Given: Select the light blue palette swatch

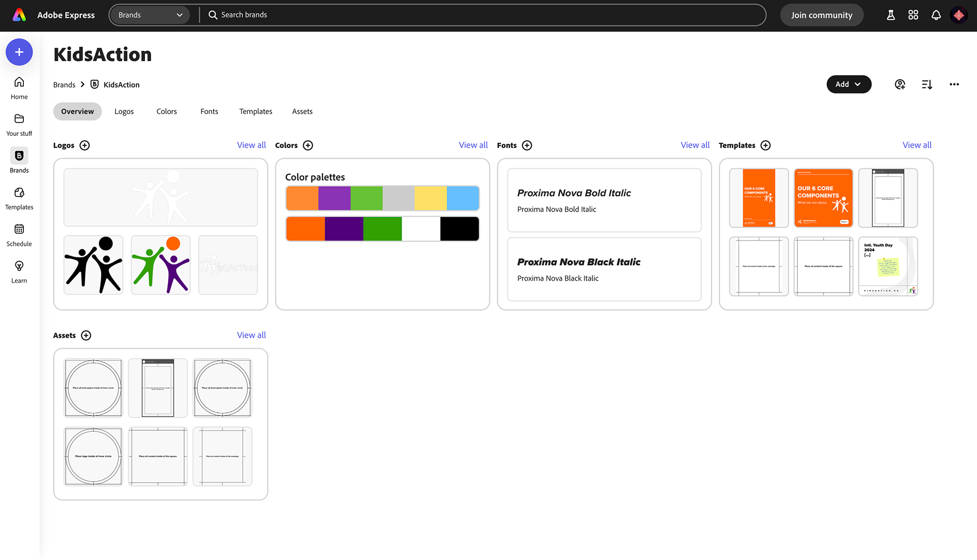Looking at the screenshot, I should 463,198.
